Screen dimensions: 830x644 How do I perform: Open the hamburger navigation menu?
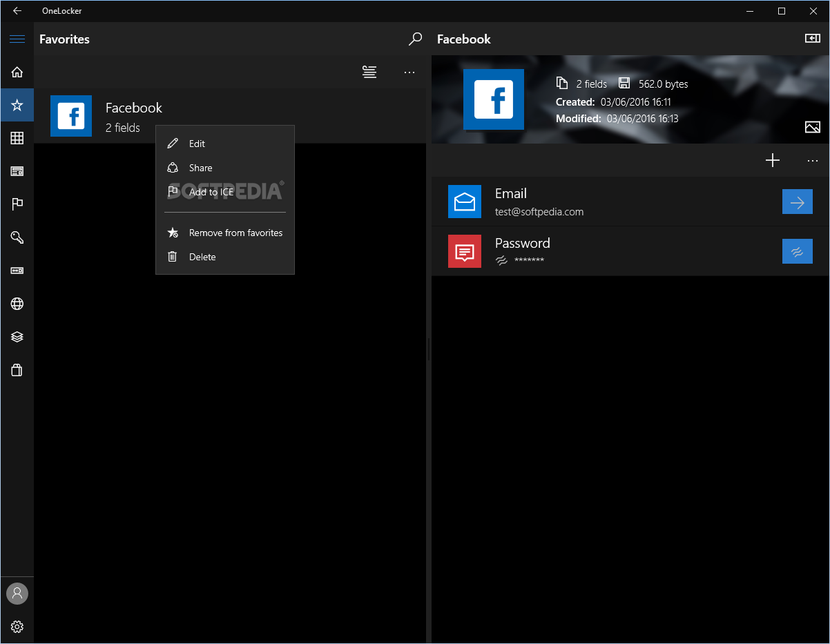click(x=17, y=39)
